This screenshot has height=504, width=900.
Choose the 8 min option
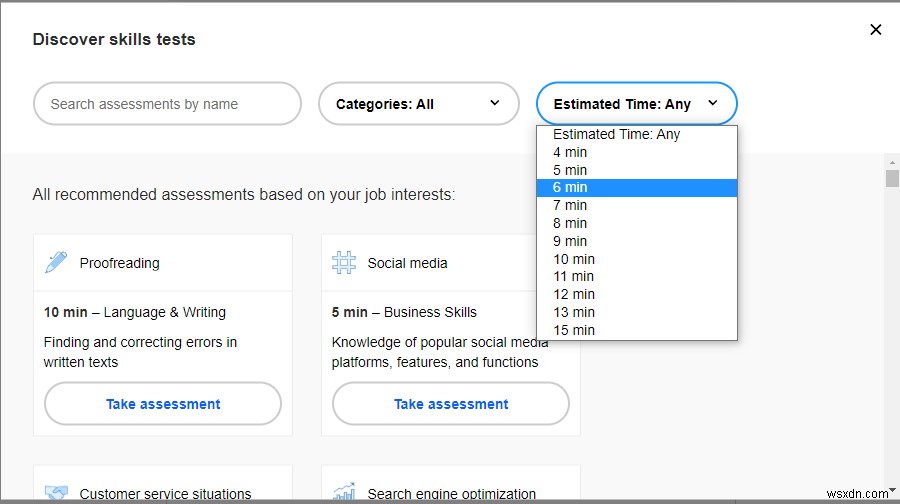click(x=636, y=223)
